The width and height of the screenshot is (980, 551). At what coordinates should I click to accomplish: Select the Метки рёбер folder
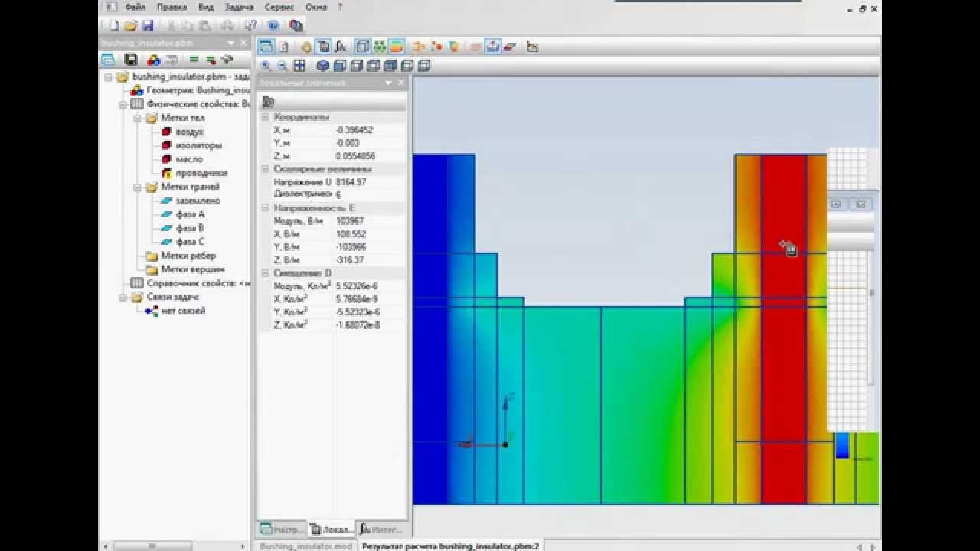[x=188, y=256]
